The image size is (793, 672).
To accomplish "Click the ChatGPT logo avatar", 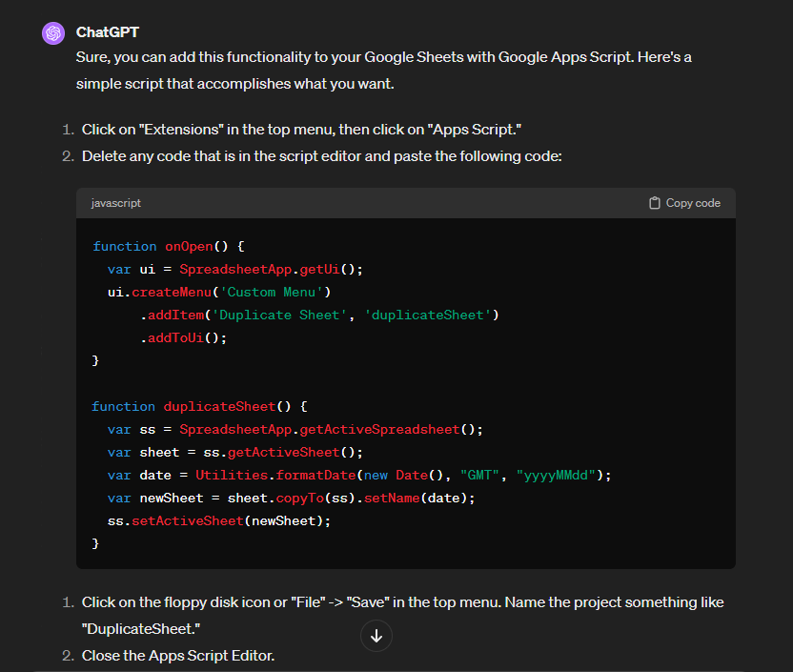I will (53, 33).
